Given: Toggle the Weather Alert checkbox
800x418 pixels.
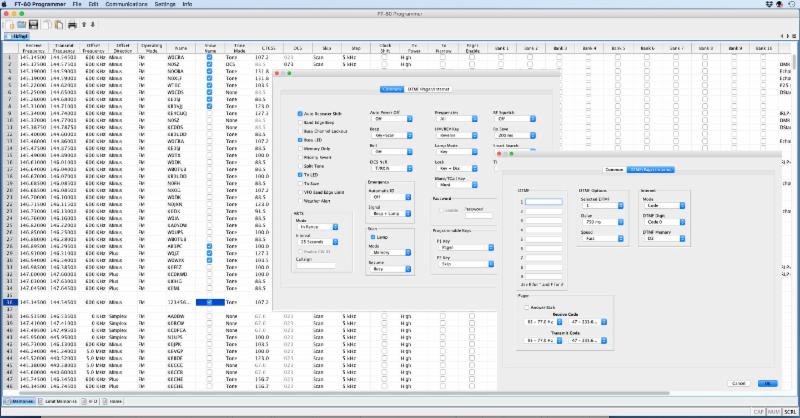Looking at the screenshot, I should click(300, 201).
